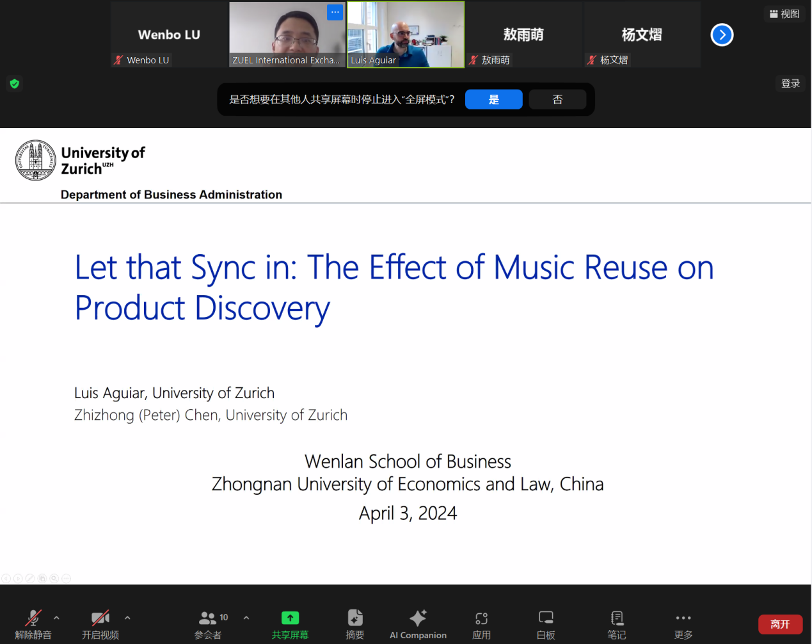Open the 白板 whiteboard
This screenshot has height=644, width=812.
(x=546, y=623)
